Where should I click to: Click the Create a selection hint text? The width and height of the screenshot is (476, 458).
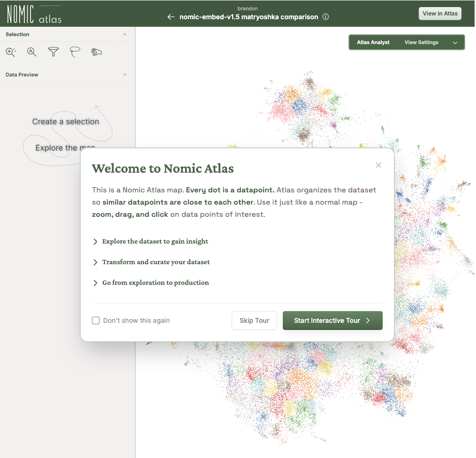[x=66, y=122]
